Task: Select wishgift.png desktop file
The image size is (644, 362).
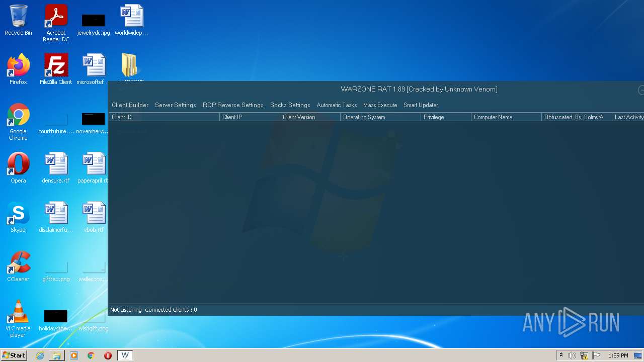Action: click(x=94, y=321)
